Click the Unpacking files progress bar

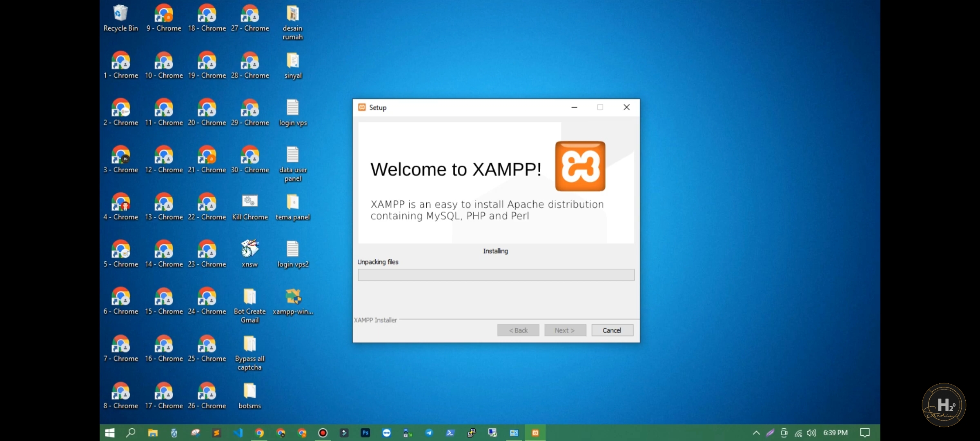pos(496,275)
